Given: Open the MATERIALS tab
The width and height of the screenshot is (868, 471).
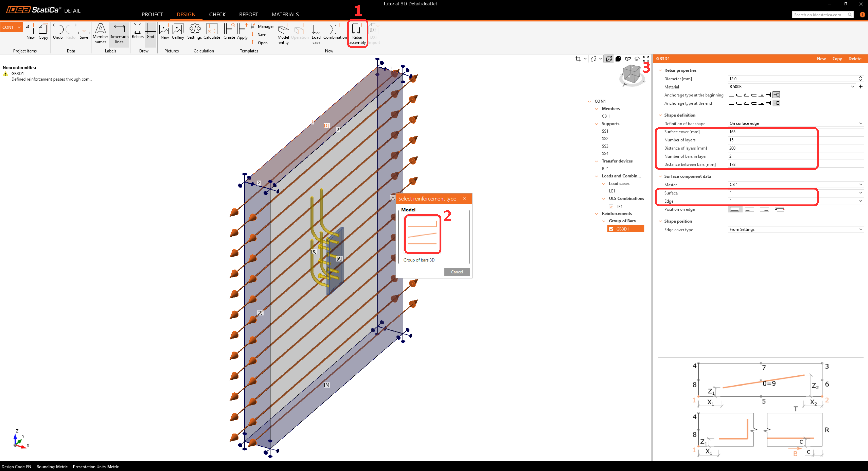Looking at the screenshot, I should point(285,14).
